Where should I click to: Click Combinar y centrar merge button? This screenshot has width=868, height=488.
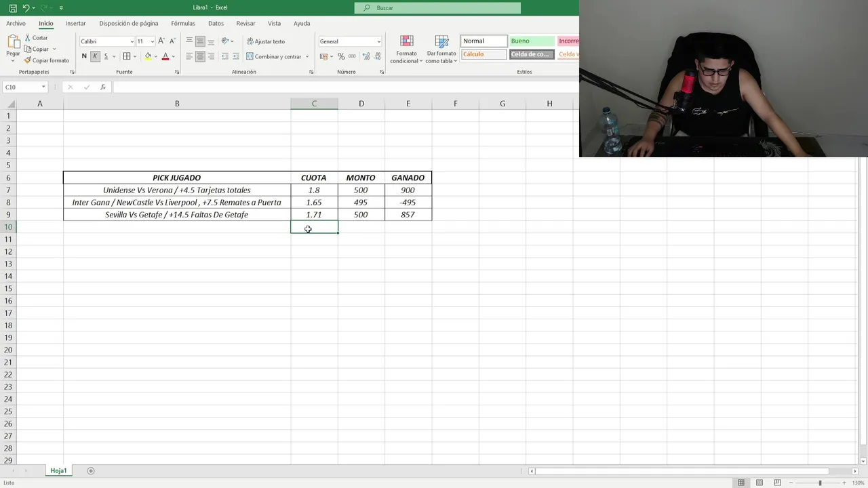click(x=273, y=56)
